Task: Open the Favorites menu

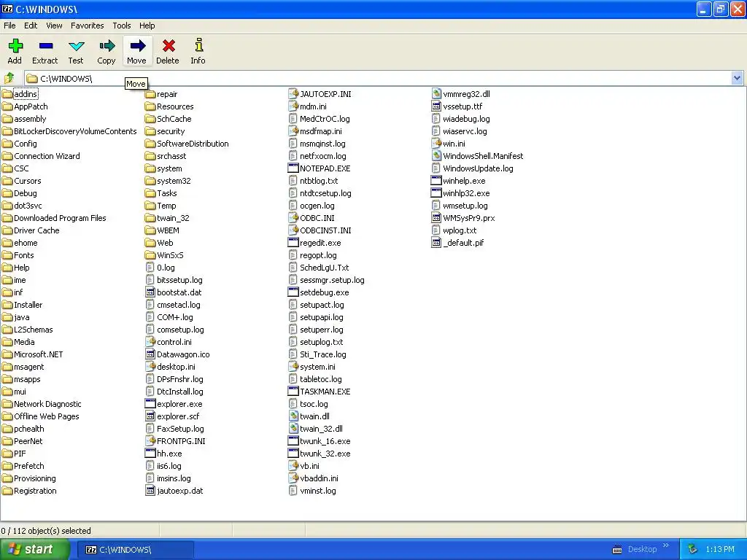Action: pyautogui.click(x=88, y=26)
